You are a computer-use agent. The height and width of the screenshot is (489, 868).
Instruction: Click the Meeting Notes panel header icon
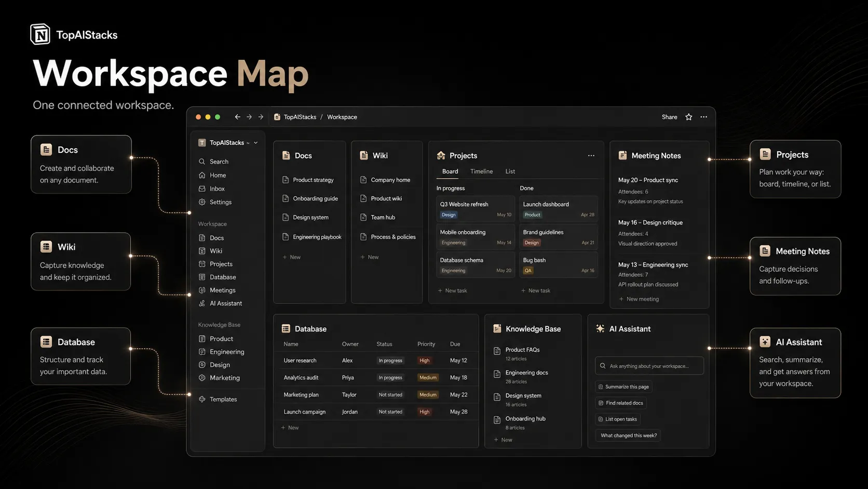(x=622, y=155)
